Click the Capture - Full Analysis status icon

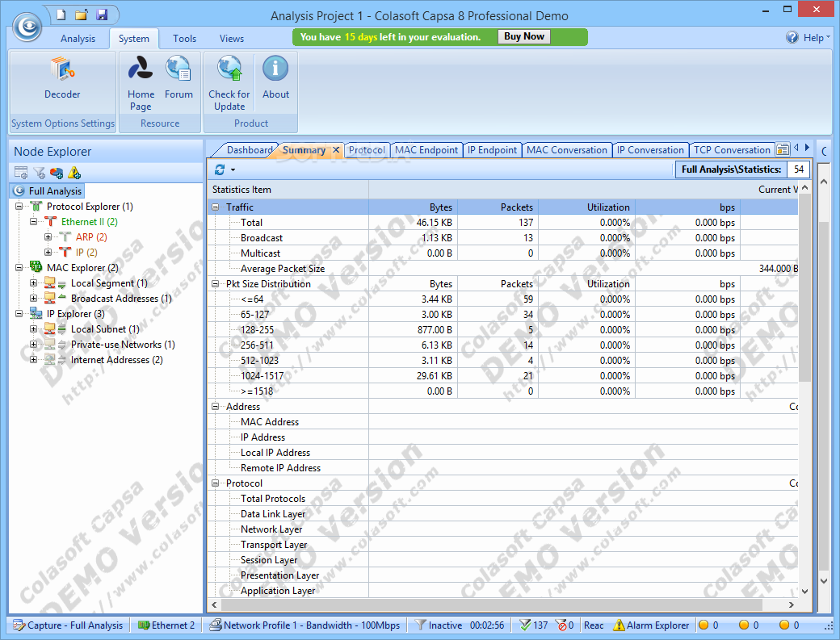19,625
